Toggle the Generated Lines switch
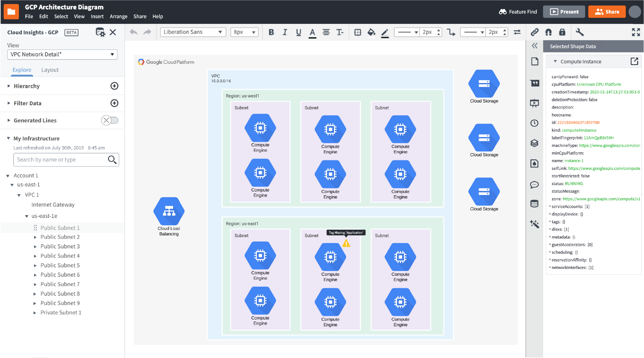The height and width of the screenshot is (358, 644). click(x=109, y=120)
